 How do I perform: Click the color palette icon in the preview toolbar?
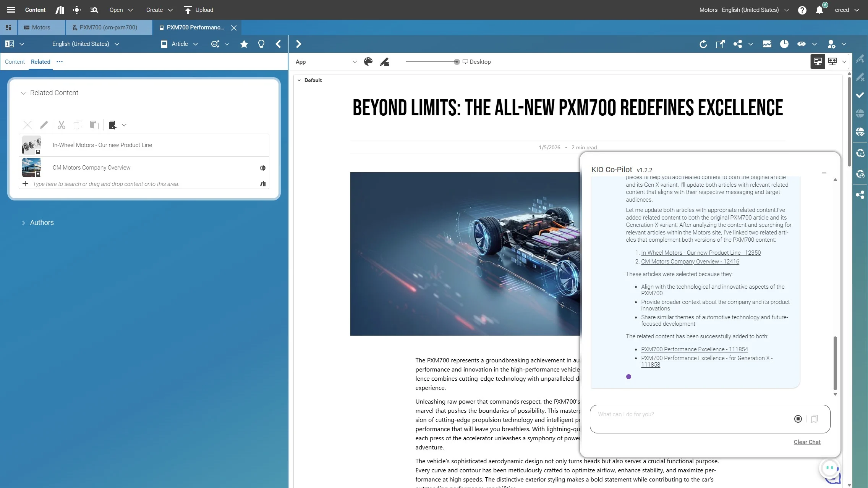click(x=368, y=62)
